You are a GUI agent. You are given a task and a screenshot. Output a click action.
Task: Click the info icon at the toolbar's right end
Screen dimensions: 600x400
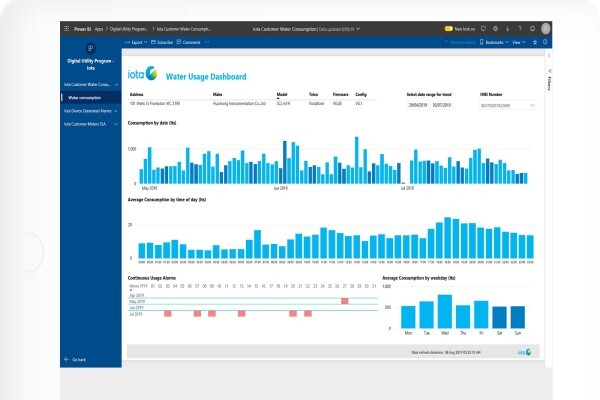545,42
